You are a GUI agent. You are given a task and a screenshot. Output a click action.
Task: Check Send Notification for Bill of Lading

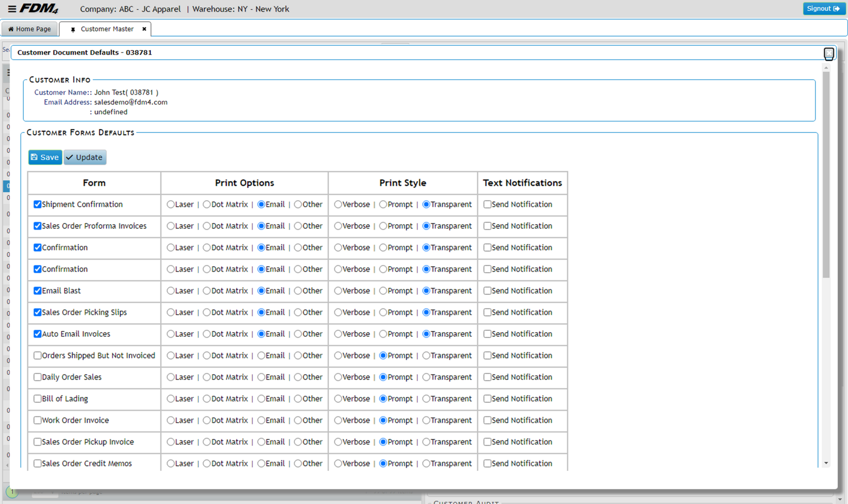487,399
